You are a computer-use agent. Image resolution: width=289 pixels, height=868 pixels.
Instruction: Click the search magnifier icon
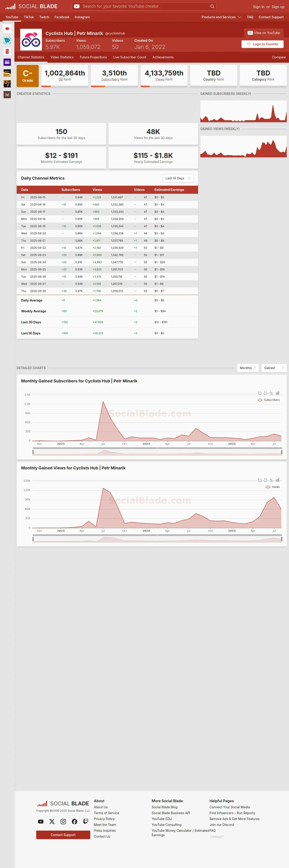tap(212, 6)
